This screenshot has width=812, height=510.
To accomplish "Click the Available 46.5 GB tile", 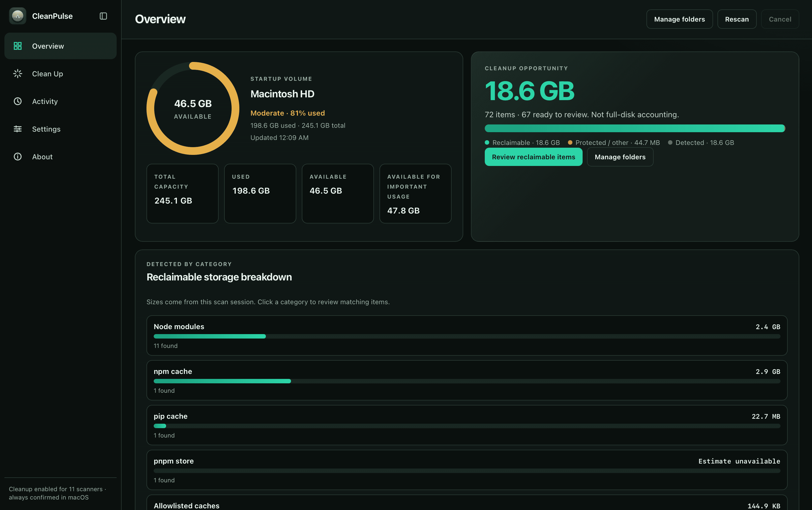I will pos(338,194).
